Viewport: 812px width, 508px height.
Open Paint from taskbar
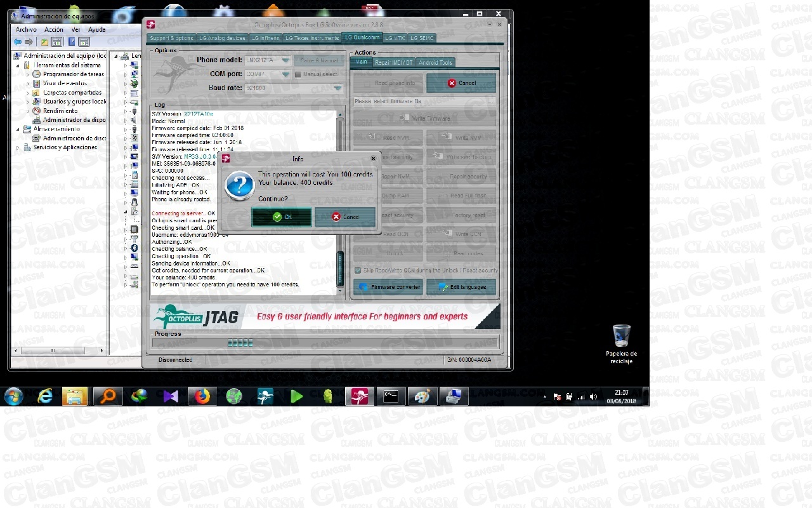pos(422,396)
